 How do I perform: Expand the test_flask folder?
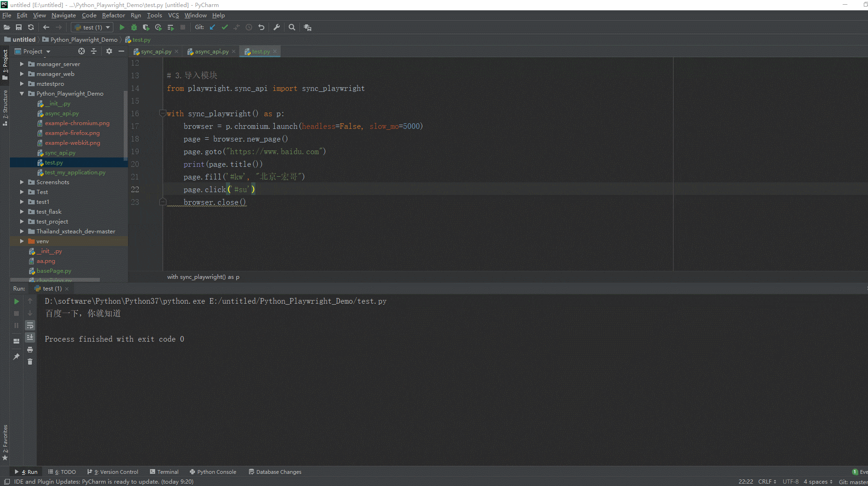pyautogui.click(x=22, y=212)
